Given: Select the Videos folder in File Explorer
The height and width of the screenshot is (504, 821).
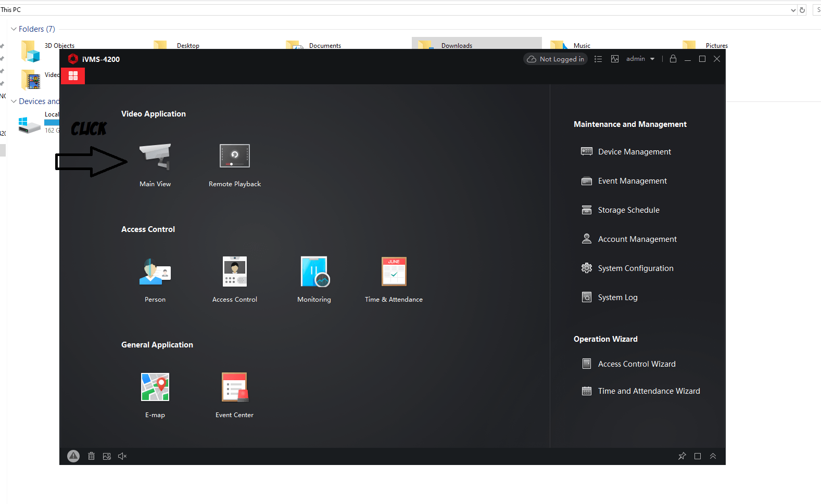Looking at the screenshot, I should (40, 79).
